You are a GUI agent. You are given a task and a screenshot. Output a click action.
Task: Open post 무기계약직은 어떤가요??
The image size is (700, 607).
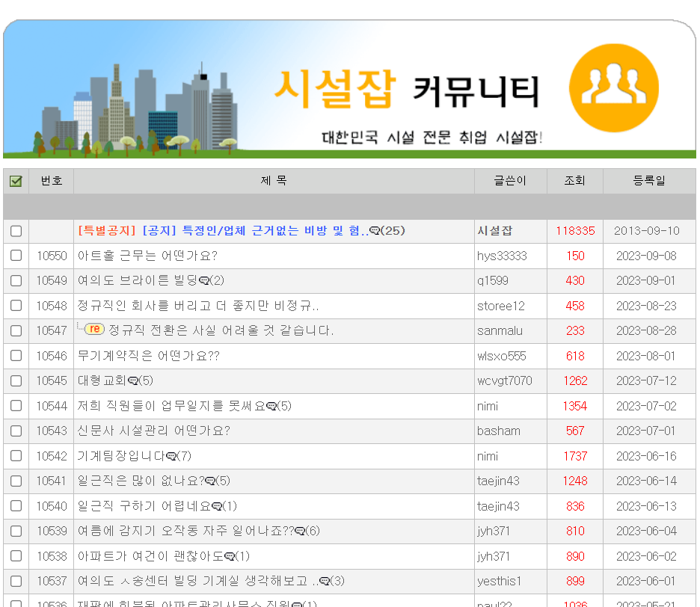(149, 356)
